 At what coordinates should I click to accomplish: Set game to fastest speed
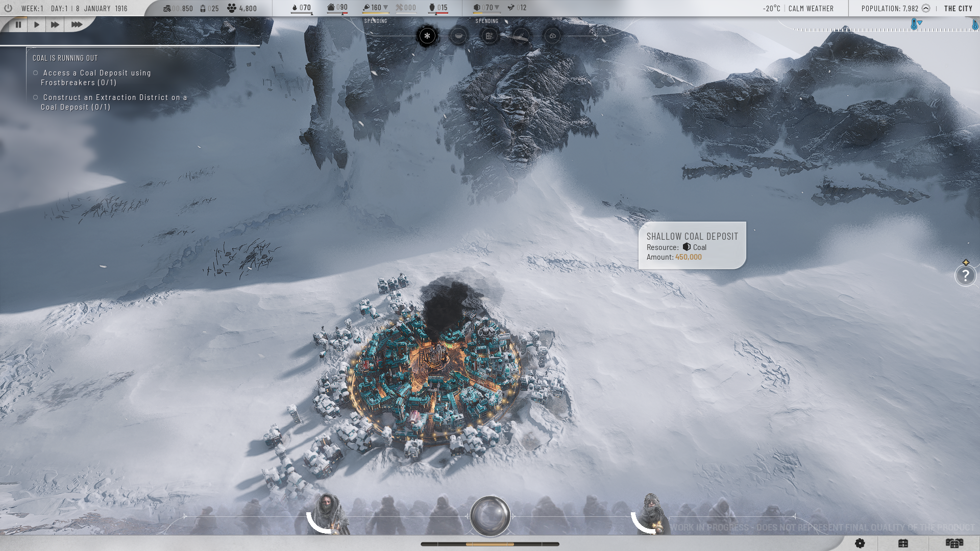point(77,24)
